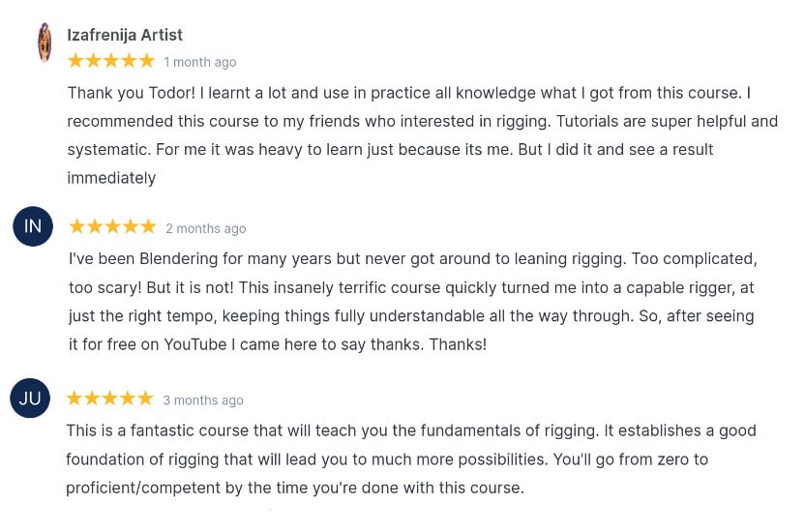Screen dimensions: 805x532
Task: Click the first star of Izafrenija's rating
Action: click(x=75, y=61)
